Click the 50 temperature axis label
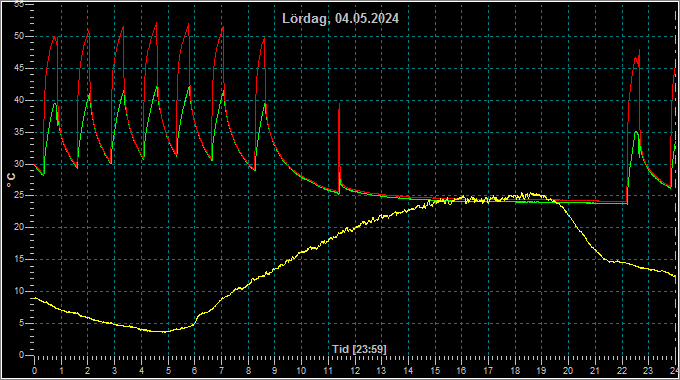 pos(19,36)
